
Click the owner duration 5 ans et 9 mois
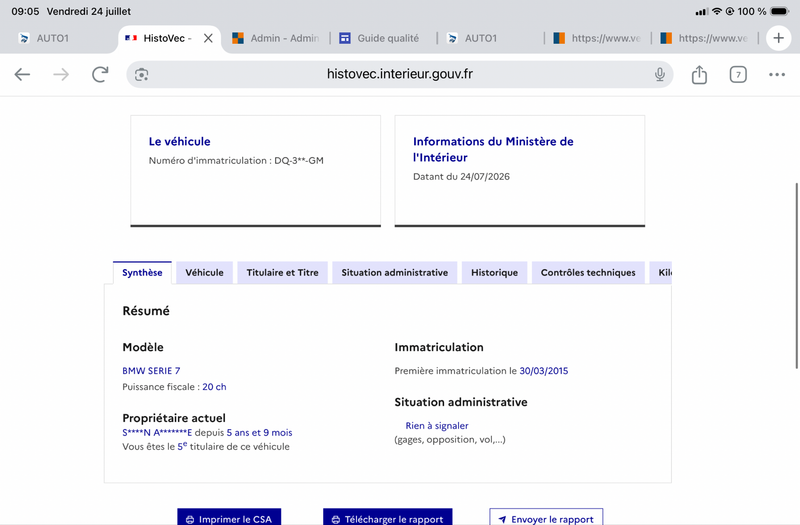(259, 433)
